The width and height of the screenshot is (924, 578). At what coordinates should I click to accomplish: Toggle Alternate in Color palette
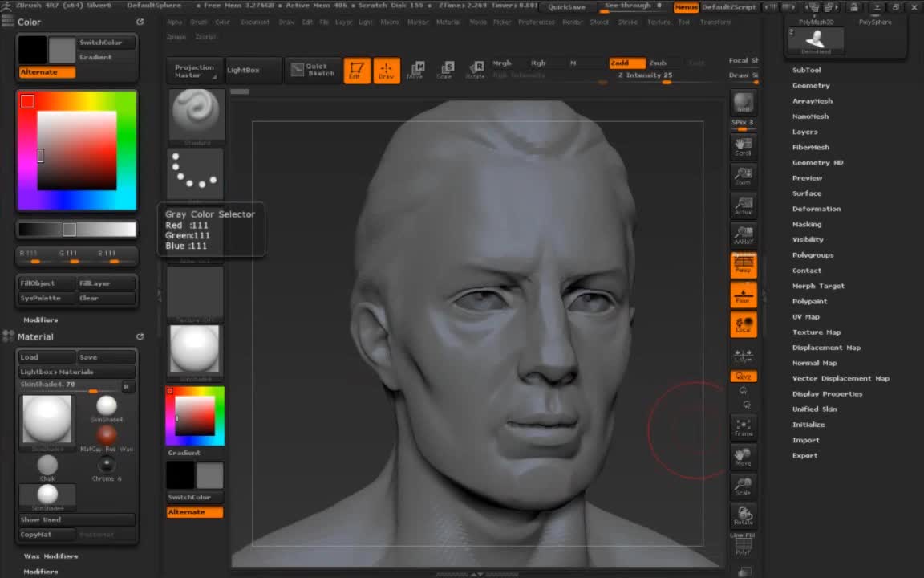pos(47,72)
